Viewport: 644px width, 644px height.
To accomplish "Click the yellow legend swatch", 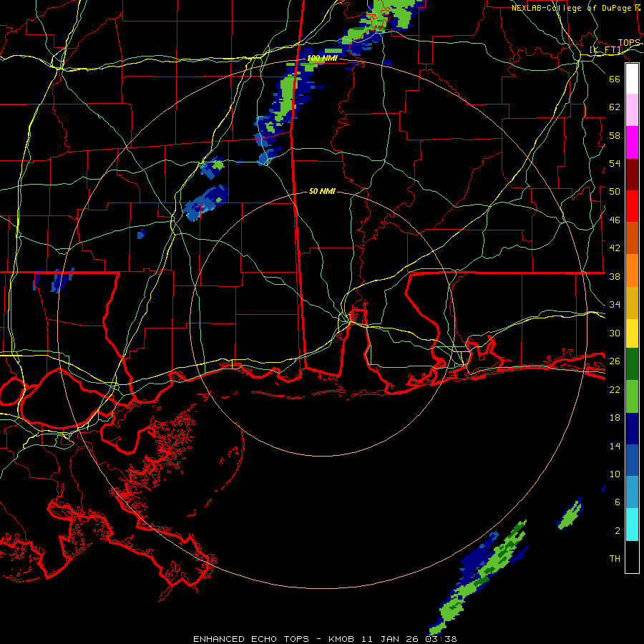I will coord(632,333).
